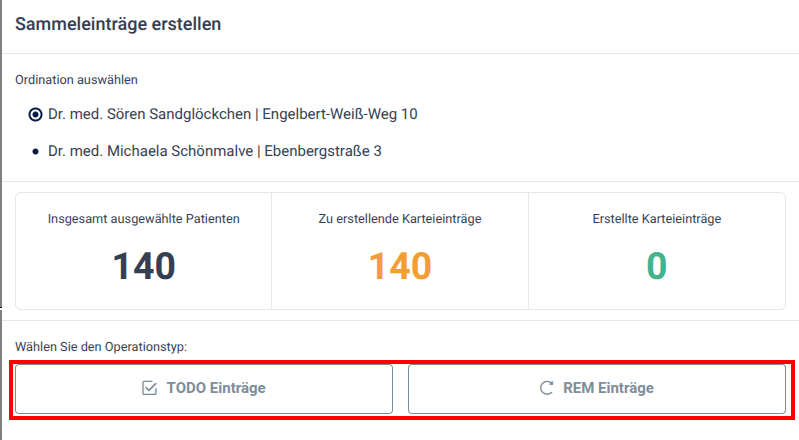Click the Ebenbergstraße 3 address text

coord(323,151)
